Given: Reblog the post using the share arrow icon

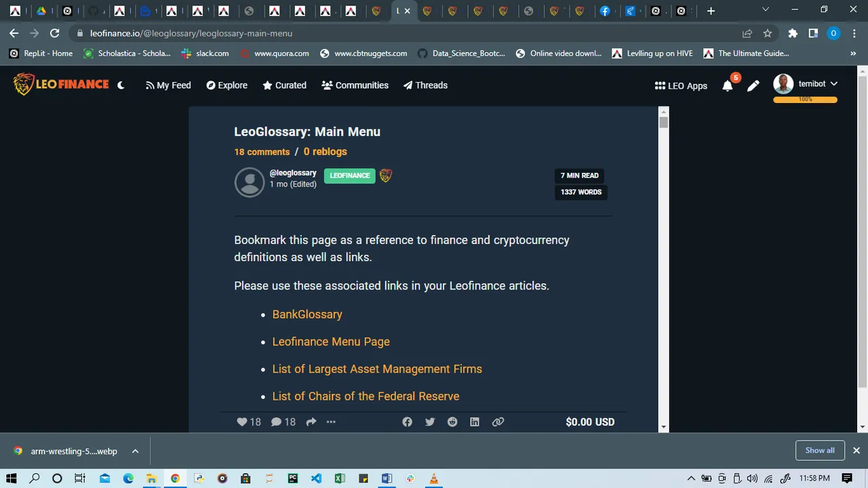Looking at the screenshot, I should click(311, 422).
